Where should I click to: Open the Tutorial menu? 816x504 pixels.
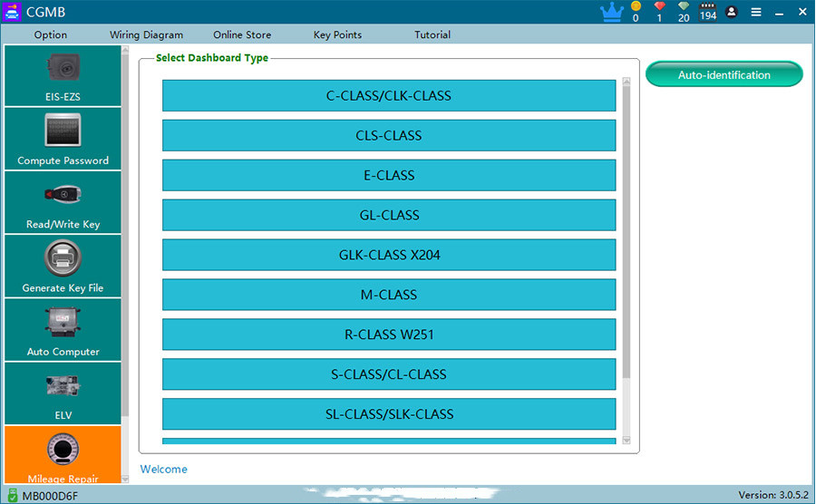coord(432,34)
